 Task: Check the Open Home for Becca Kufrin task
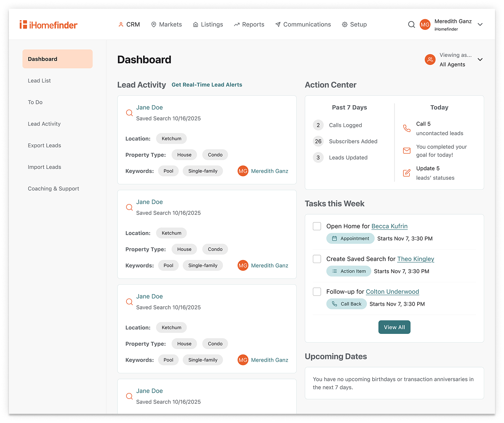click(317, 226)
